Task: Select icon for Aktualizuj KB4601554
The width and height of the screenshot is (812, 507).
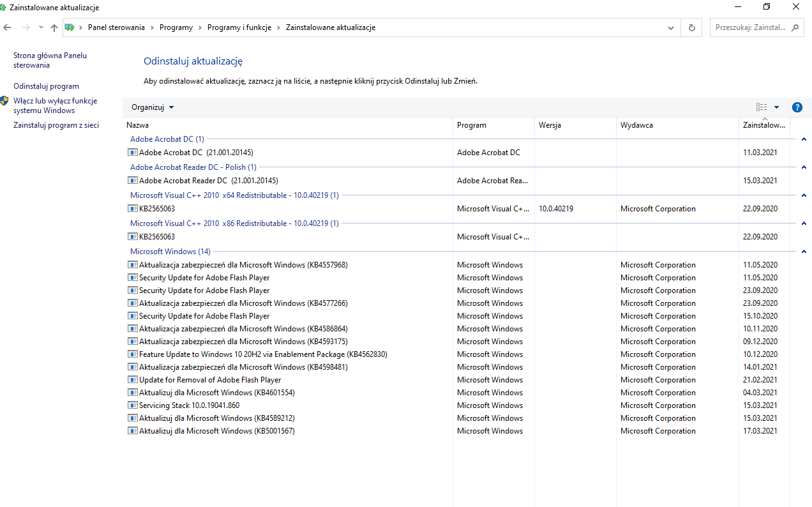Action: pyautogui.click(x=133, y=393)
